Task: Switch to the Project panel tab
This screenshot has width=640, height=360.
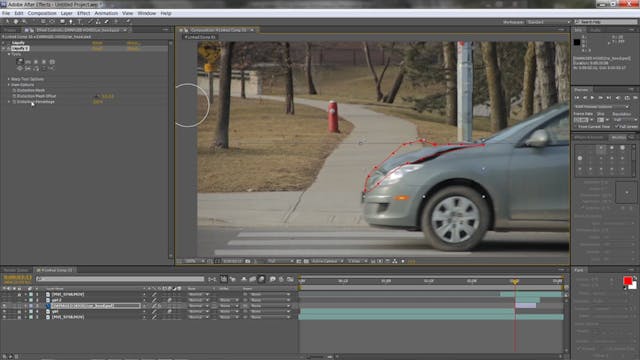Action: tap(10, 30)
